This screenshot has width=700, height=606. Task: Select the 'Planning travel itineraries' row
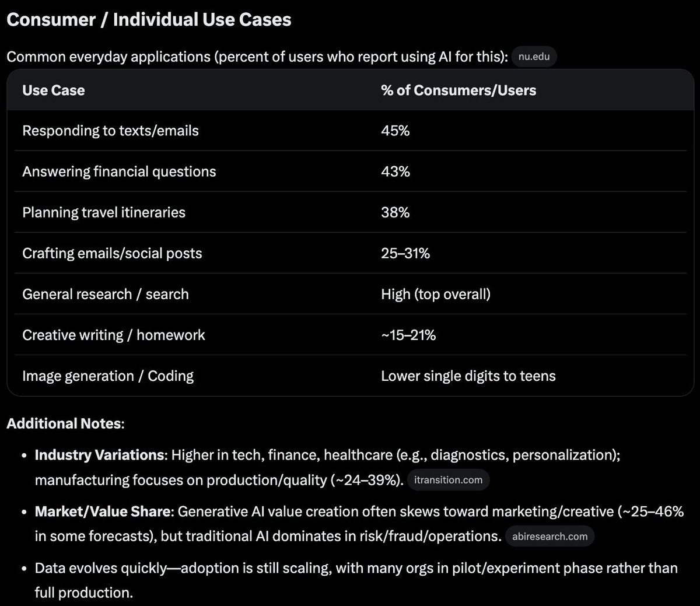350,212
